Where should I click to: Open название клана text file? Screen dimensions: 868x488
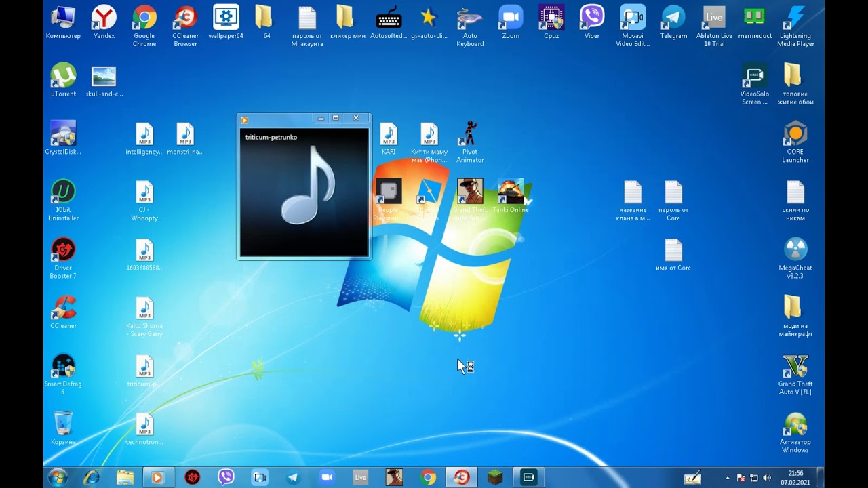coord(633,201)
